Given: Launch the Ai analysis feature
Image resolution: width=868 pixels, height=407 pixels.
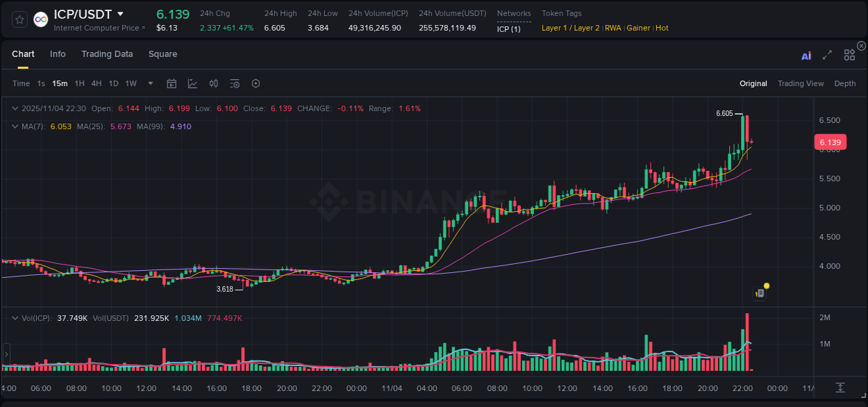Looking at the screenshot, I should click(806, 54).
